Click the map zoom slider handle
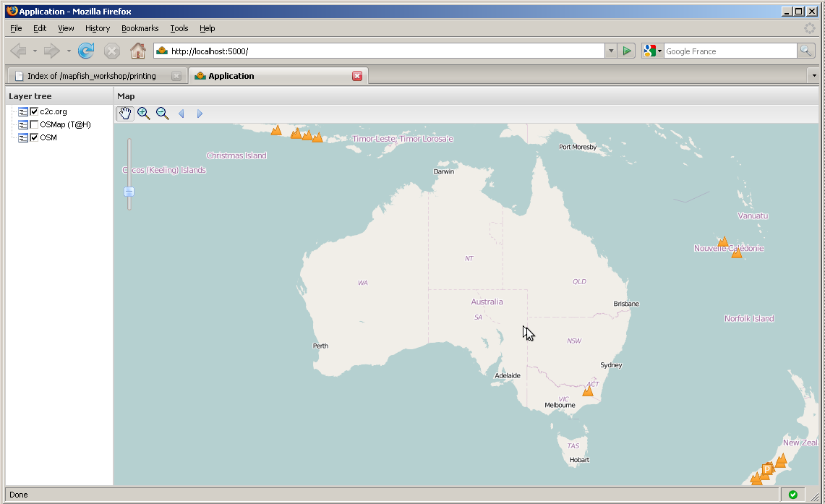 (x=129, y=192)
